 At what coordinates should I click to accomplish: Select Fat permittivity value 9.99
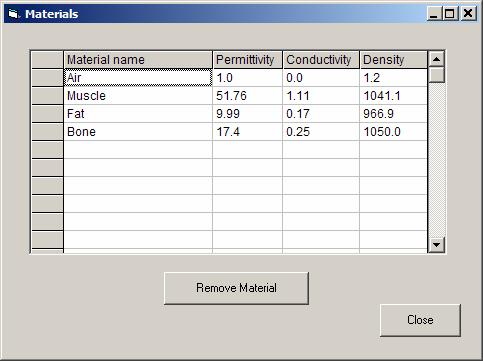click(248, 114)
